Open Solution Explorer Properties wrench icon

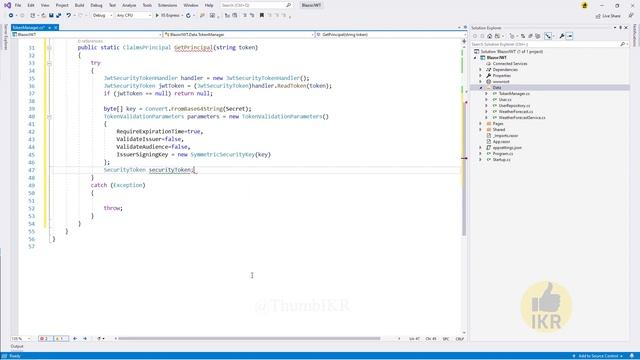tap(562, 36)
